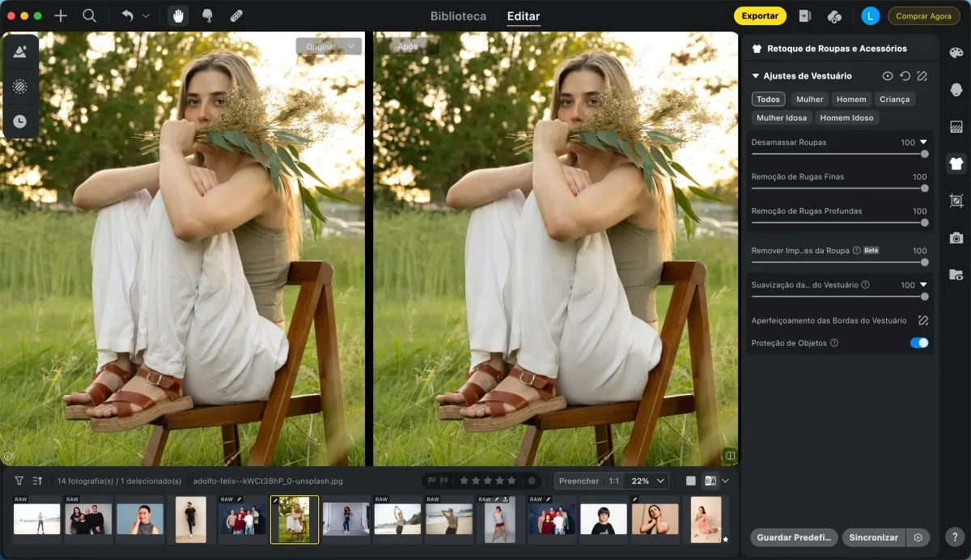Open the help question mark button

956,538
